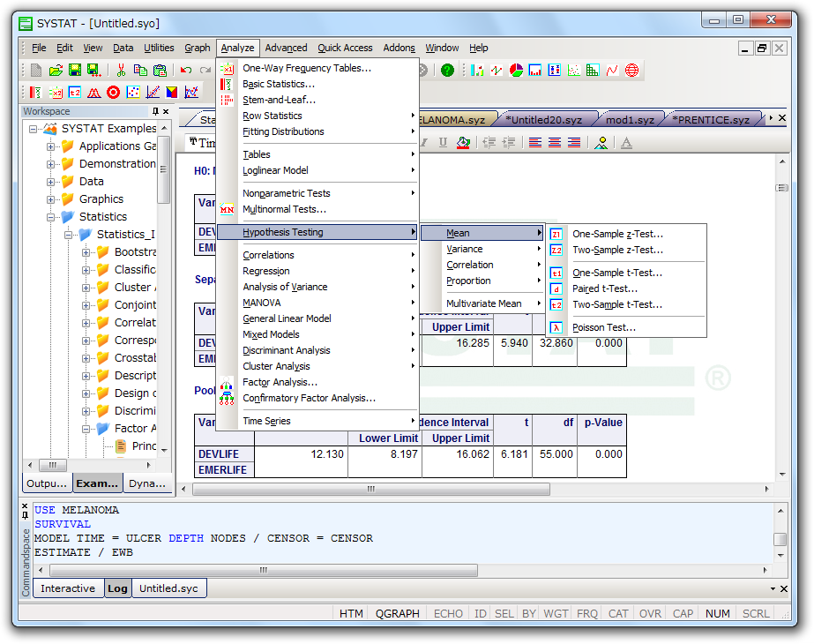Expand the Demonstration folder node
Screen dimensions: 814x644
pos(51,164)
